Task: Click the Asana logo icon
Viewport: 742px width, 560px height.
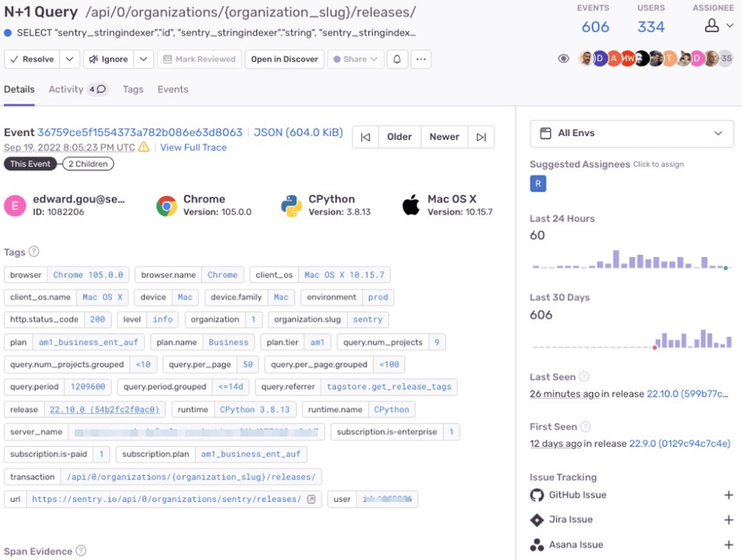Action: pos(537,545)
